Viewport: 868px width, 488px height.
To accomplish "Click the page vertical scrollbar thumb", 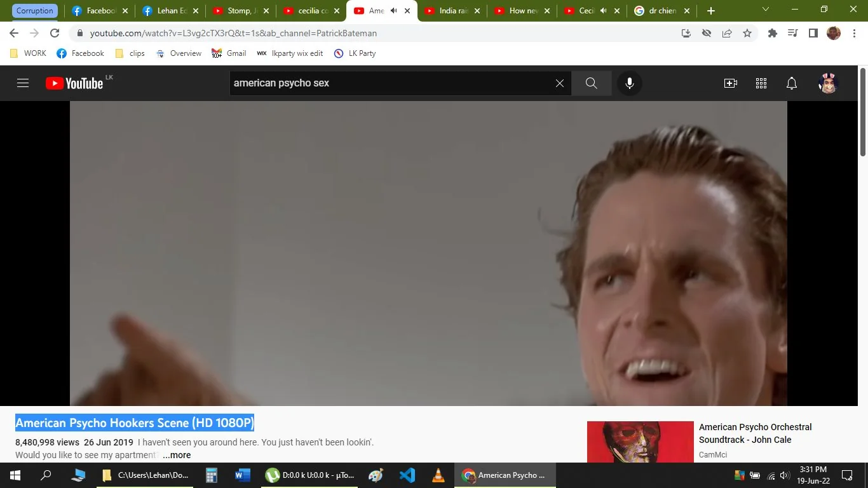I will [x=863, y=112].
